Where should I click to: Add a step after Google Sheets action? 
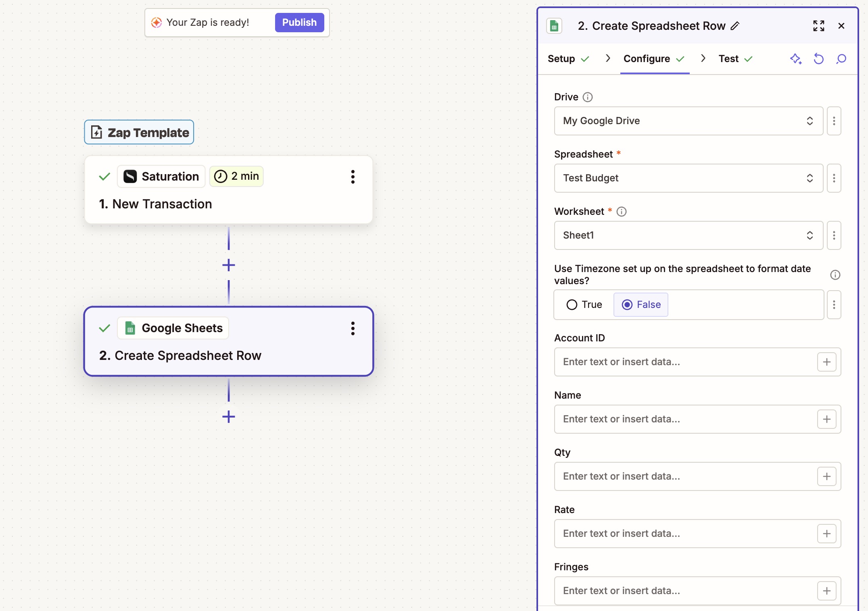tap(229, 416)
